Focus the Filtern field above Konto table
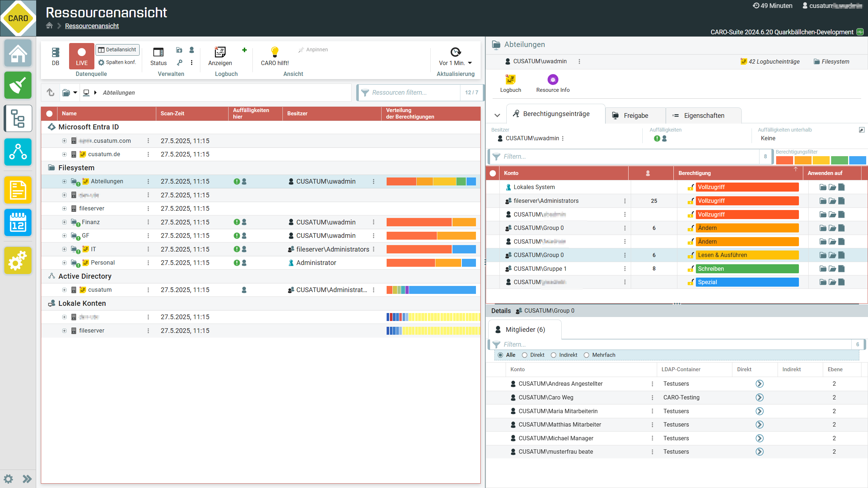Image resolution: width=868 pixels, height=488 pixels. [624, 157]
